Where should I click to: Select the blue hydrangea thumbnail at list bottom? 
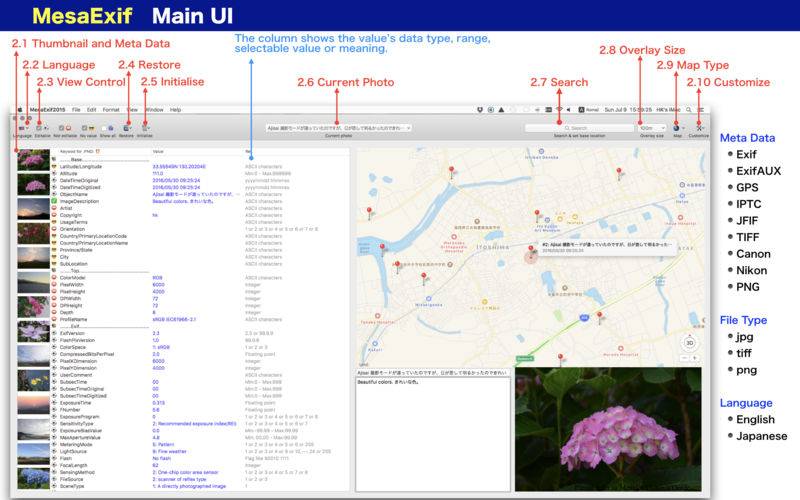click(x=34, y=479)
